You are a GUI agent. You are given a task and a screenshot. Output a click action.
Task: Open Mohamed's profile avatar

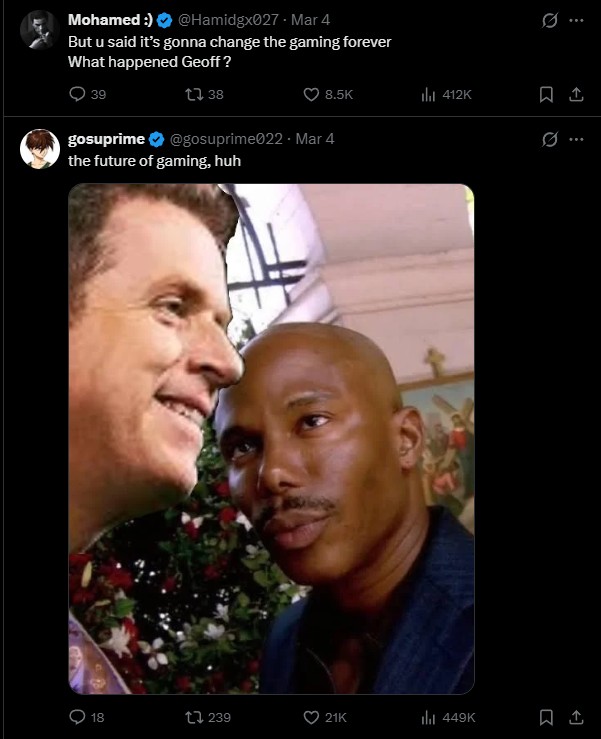pos(38,30)
